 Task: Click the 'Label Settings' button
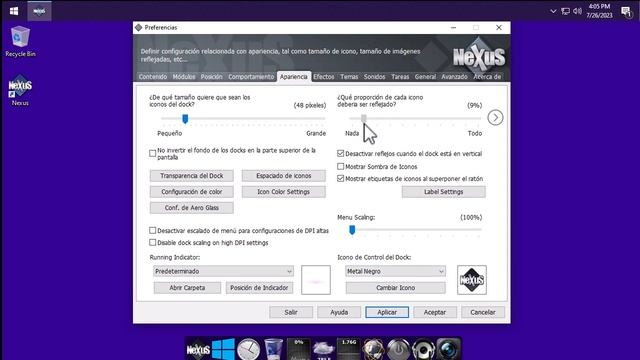[x=444, y=191]
